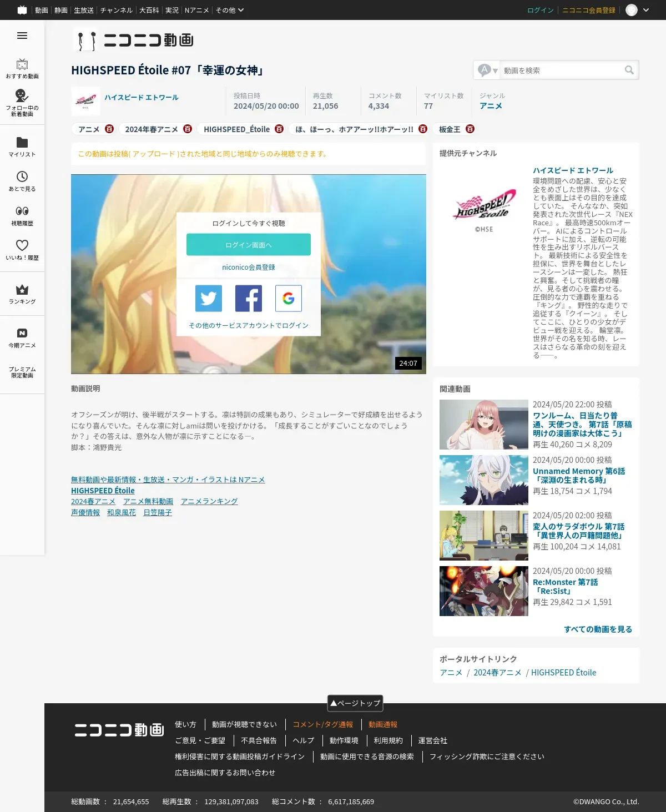Open 実況 in top menu

coord(172,10)
